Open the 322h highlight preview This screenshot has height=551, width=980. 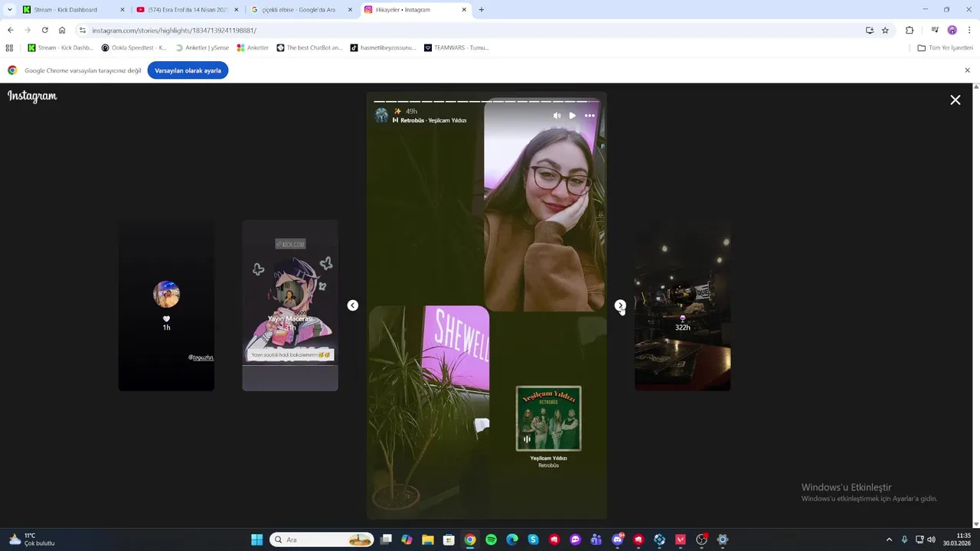682,305
